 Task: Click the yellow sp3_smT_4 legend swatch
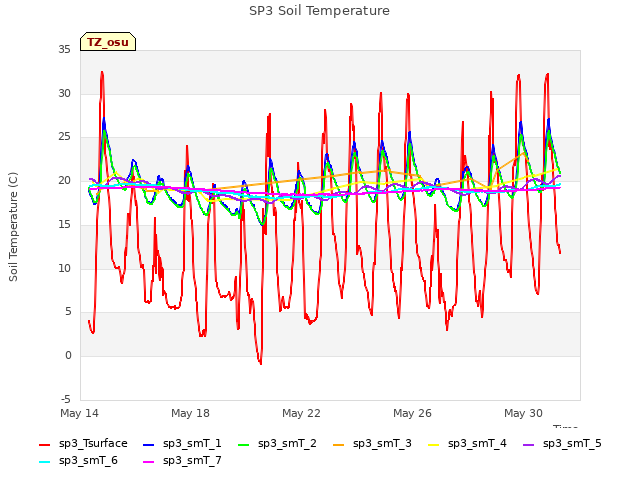tap(433, 444)
